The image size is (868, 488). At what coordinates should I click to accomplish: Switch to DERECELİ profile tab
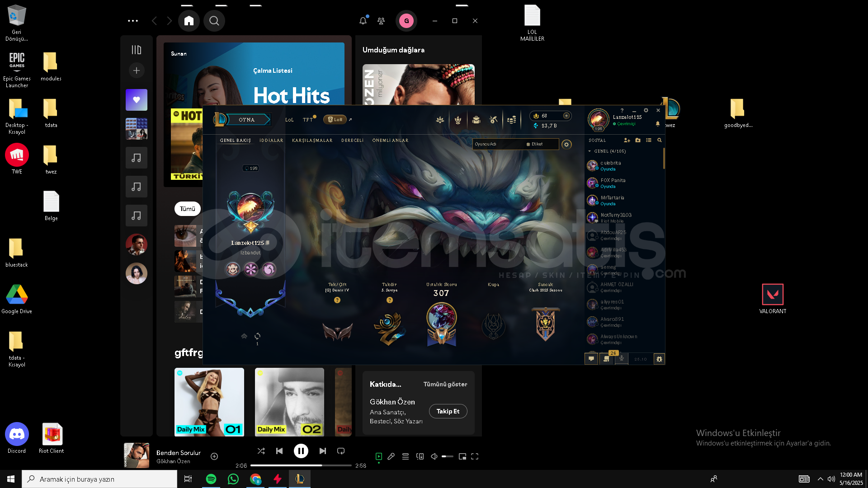pyautogui.click(x=352, y=141)
